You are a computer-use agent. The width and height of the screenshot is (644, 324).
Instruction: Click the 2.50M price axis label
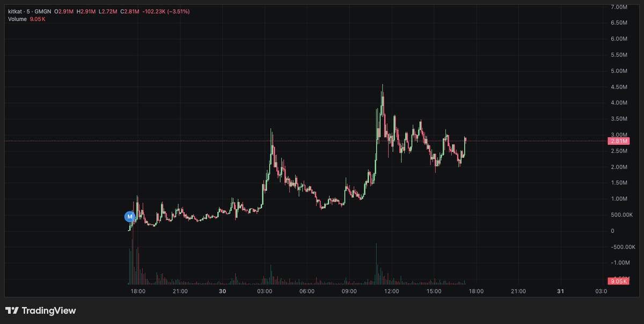(619, 151)
